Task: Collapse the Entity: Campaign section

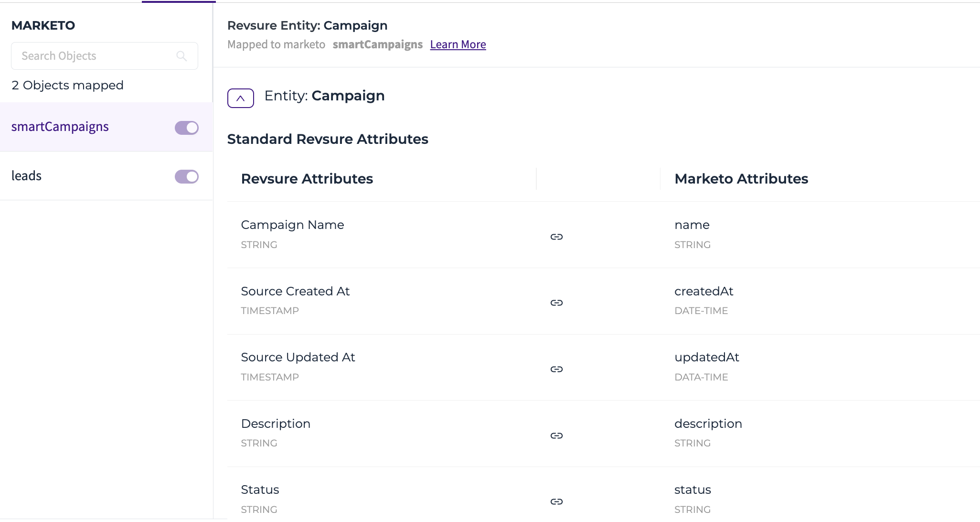Action: pyautogui.click(x=241, y=98)
